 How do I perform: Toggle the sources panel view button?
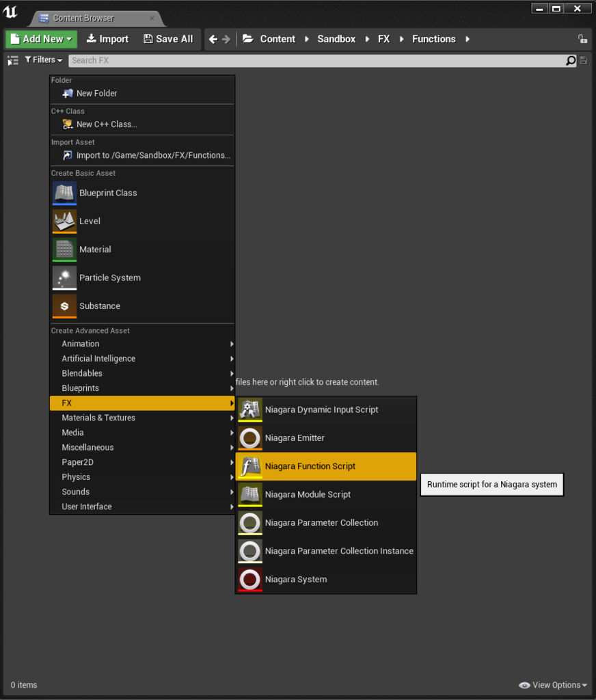point(13,60)
